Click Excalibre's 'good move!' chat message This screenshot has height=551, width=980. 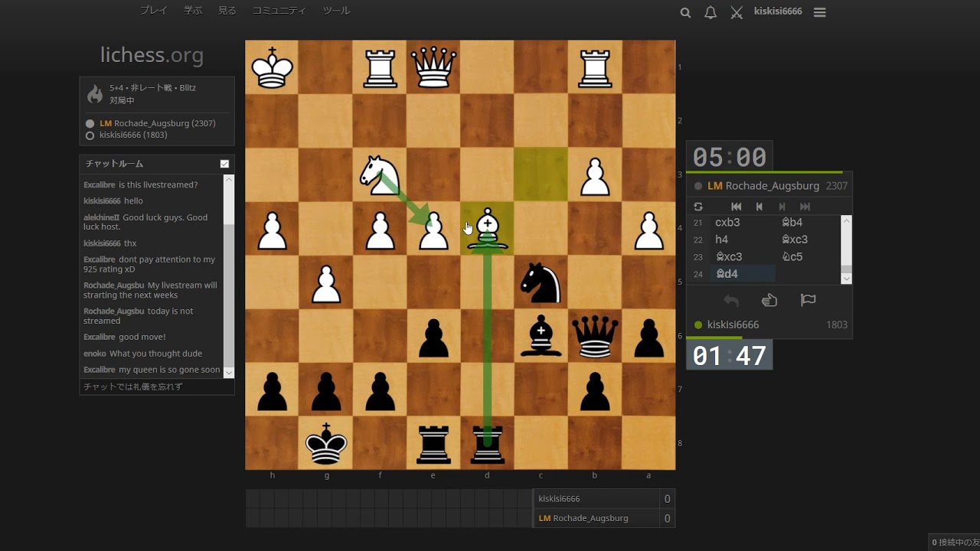click(x=142, y=337)
